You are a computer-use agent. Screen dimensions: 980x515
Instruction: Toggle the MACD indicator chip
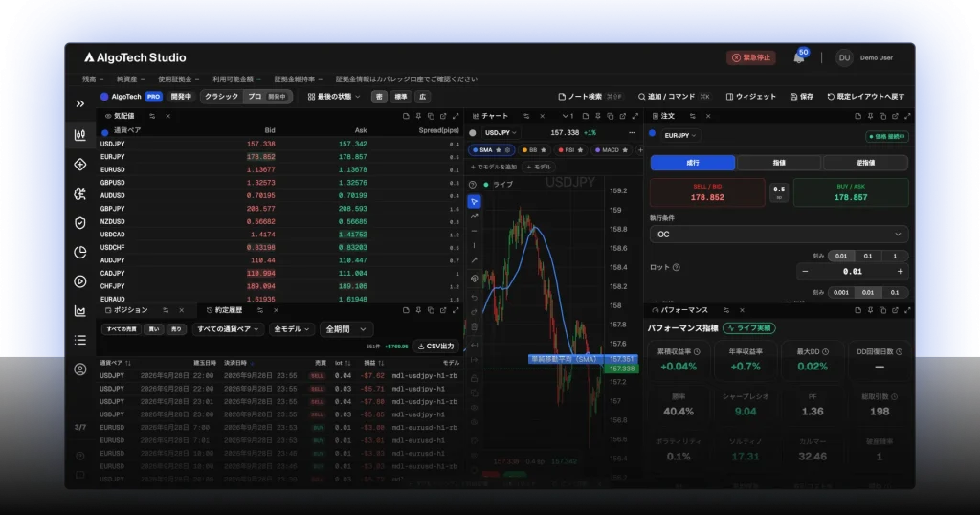coord(610,150)
